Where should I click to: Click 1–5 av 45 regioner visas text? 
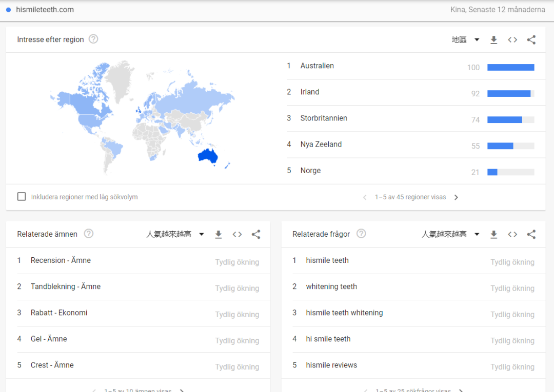click(410, 197)
